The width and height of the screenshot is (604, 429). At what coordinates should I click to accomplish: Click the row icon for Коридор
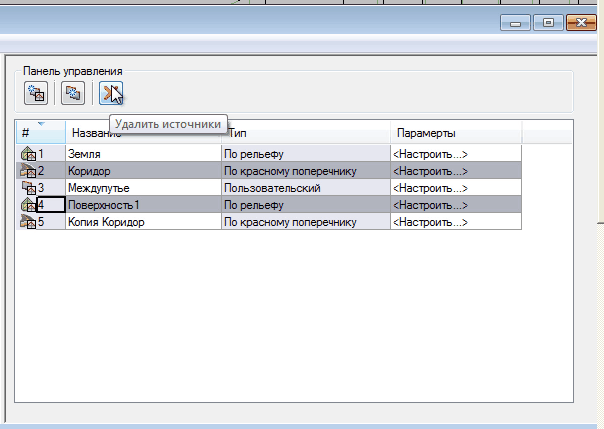[28, 171]
